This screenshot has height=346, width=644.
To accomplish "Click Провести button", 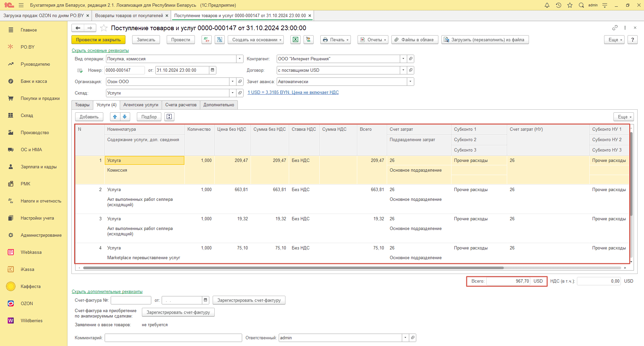I will pos(181,40).
